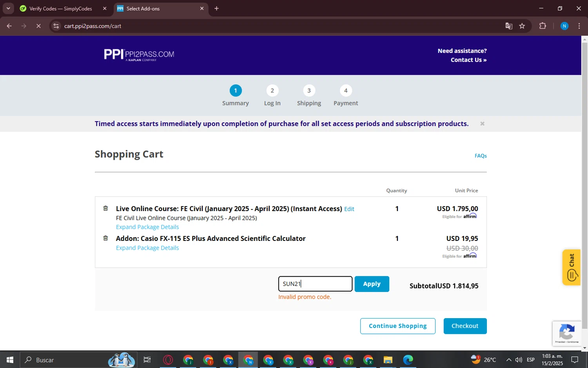Delete the Casio FX-115 calculator addon

point(105,238)
